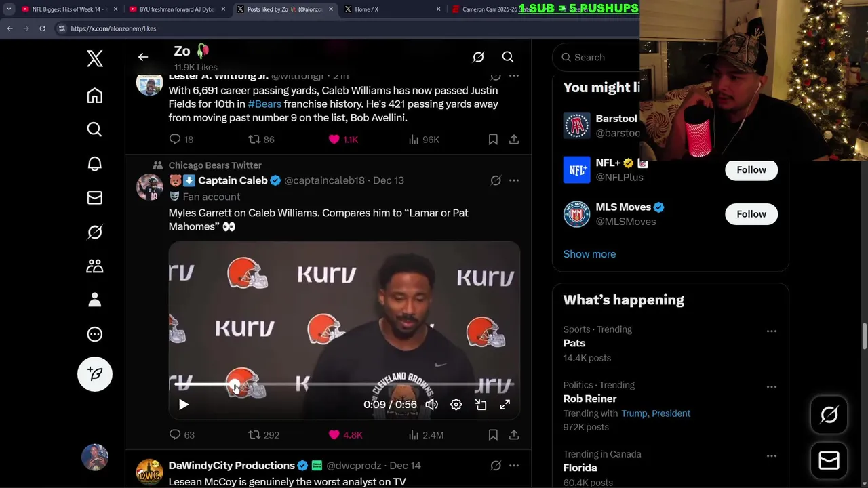Repost Lester Wiltfong post with 86 reposts

261,139
